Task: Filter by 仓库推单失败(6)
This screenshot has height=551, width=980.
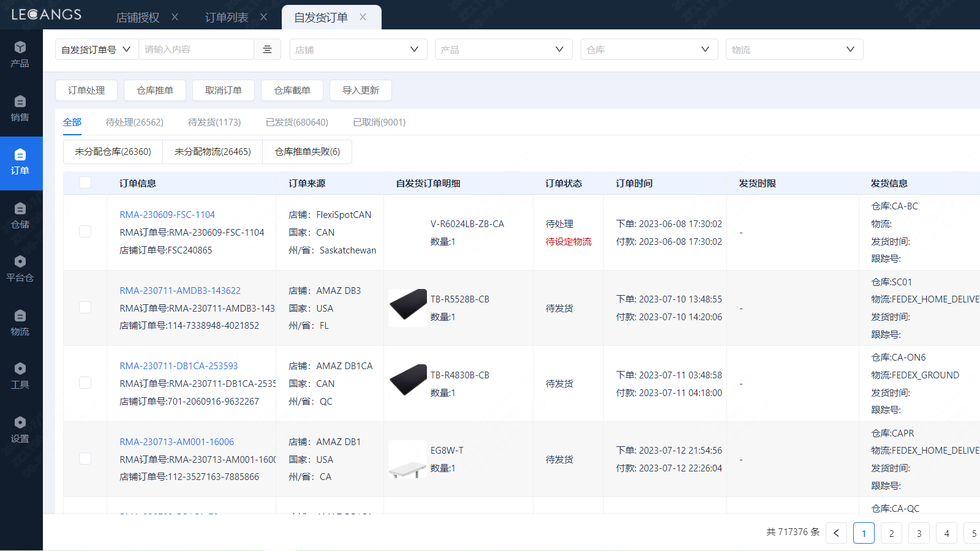Action: point(307,152)
